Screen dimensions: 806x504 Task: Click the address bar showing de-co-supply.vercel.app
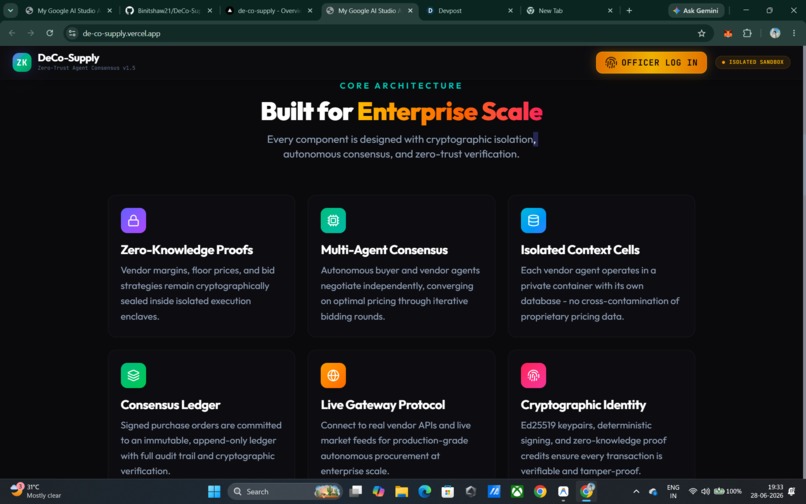pos(388,33)
